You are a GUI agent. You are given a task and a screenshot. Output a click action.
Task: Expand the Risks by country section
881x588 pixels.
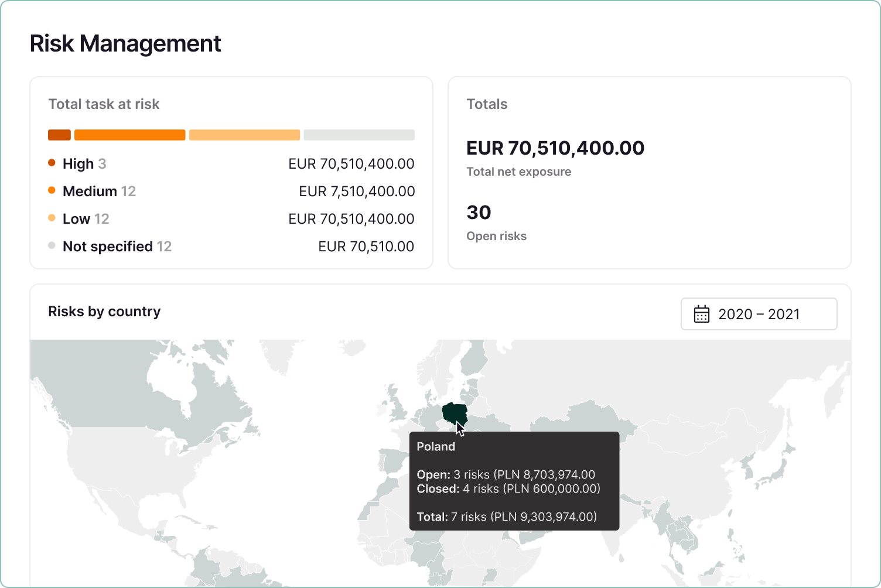coord(104,311)
